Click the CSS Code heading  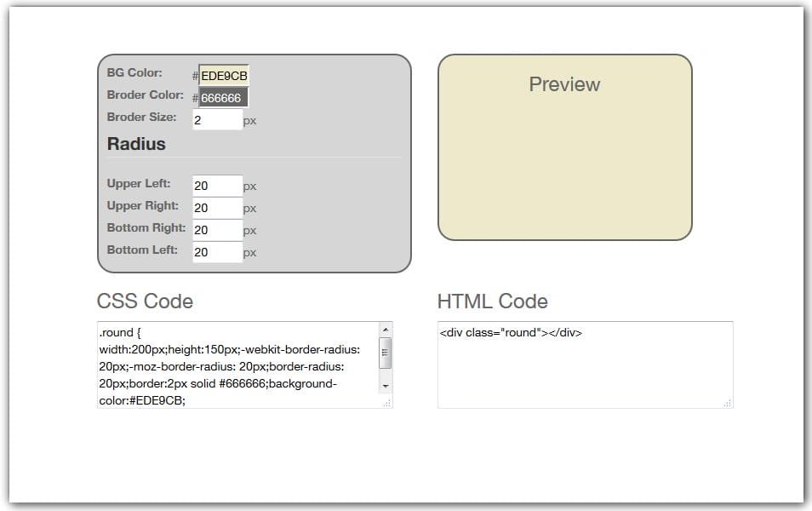145,301
